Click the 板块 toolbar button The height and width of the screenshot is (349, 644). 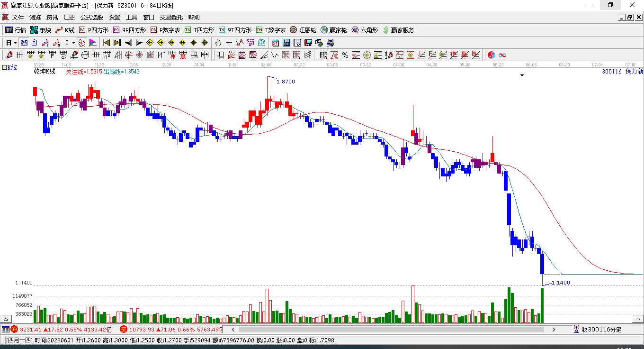coord(41,30)
